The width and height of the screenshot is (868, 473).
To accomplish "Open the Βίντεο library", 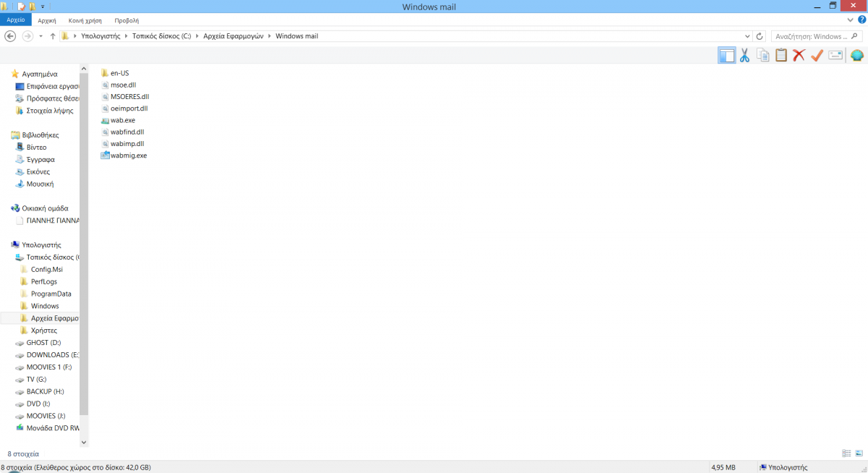I will 31,147.
